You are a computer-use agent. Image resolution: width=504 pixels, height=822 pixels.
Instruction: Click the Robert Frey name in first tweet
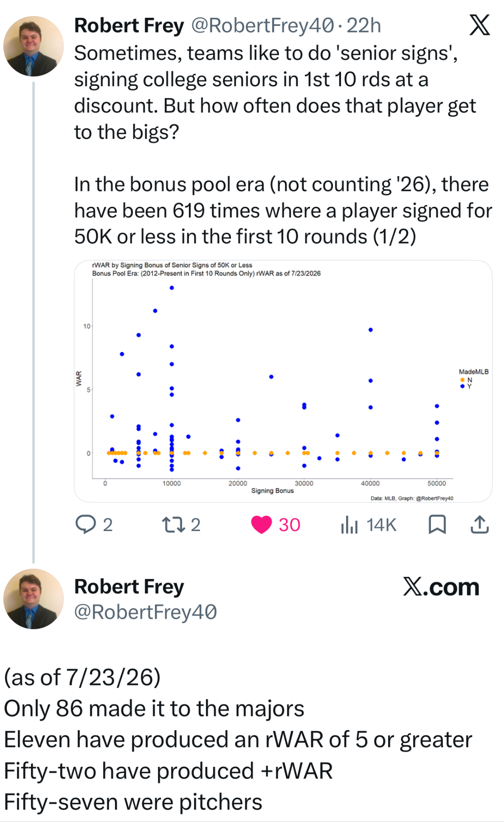[x=129, y=26]
